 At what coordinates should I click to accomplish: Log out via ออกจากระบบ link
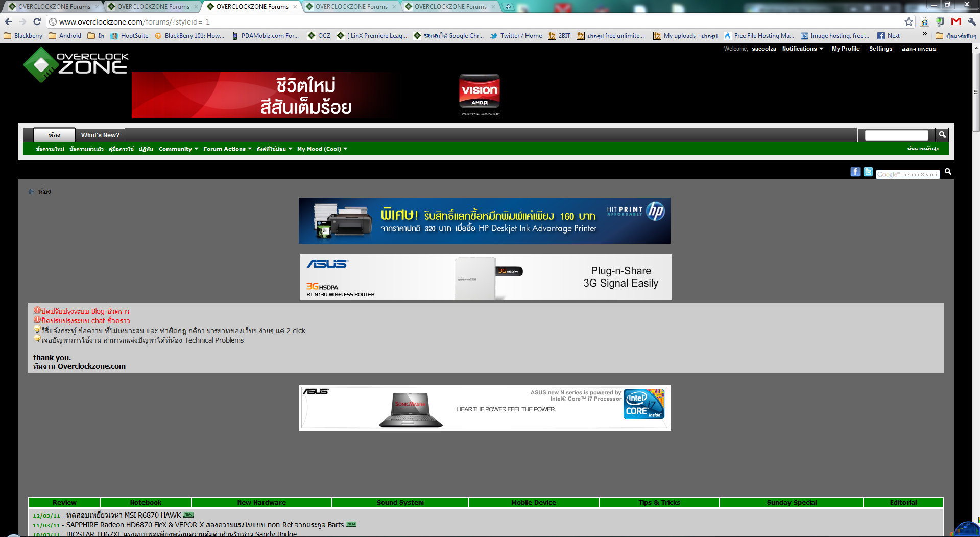click(919, 49)
